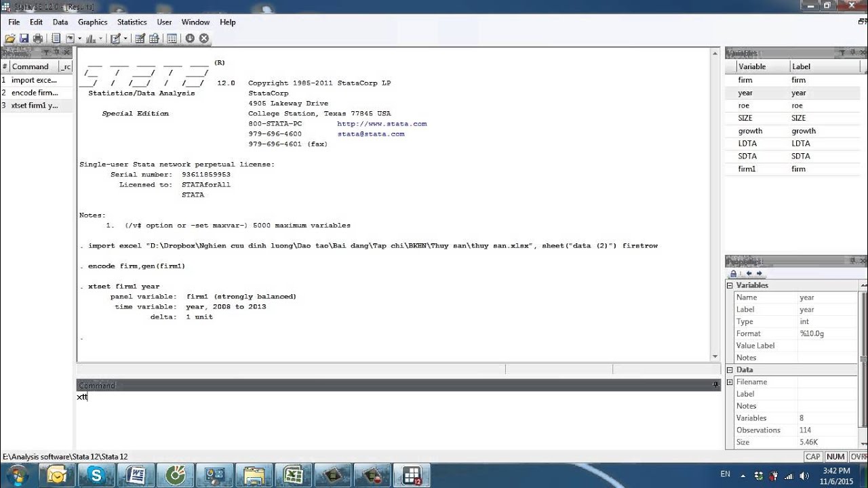This screenshot has width=868, height=488.
Task: Select the firm1 variable row
Action: coord(793,169)
